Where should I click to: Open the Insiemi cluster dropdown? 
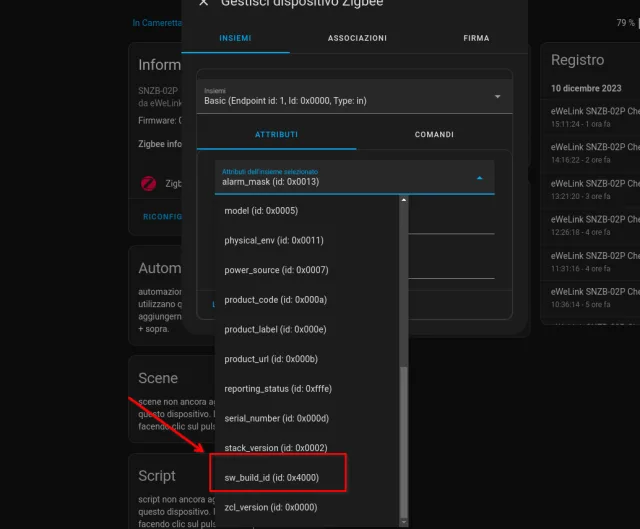[x=354, y=97]
